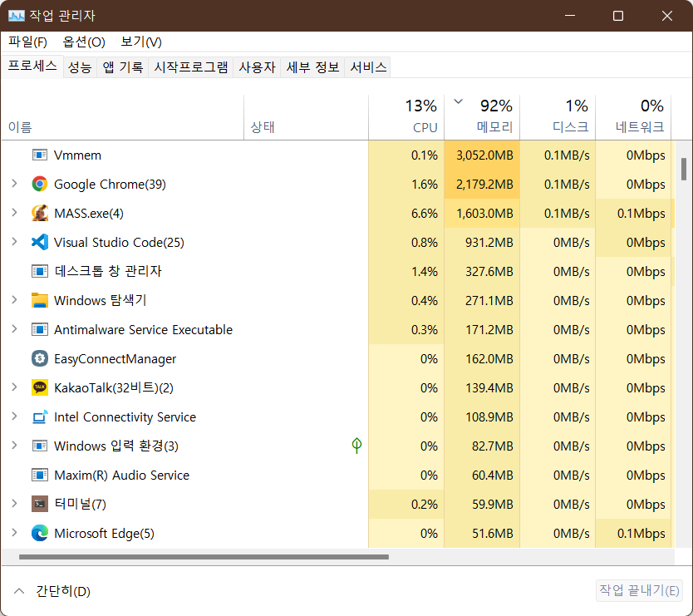
Task: Click the MASS.exe process icon
Action: coord(40,213)
